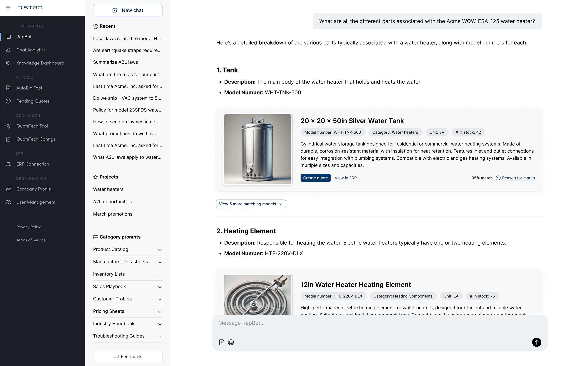Open the hamburger menu icon
The image size is (588, 366).
[8, 8]
